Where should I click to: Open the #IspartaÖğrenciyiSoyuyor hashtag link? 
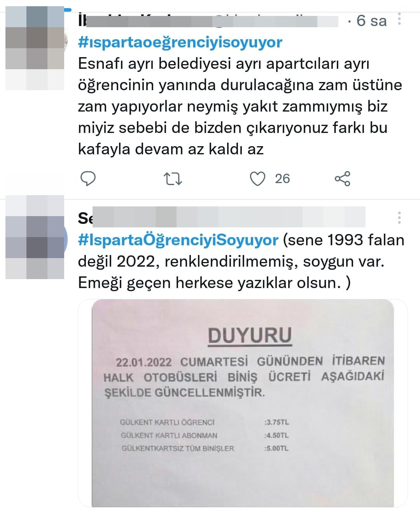tap(178, 240)
